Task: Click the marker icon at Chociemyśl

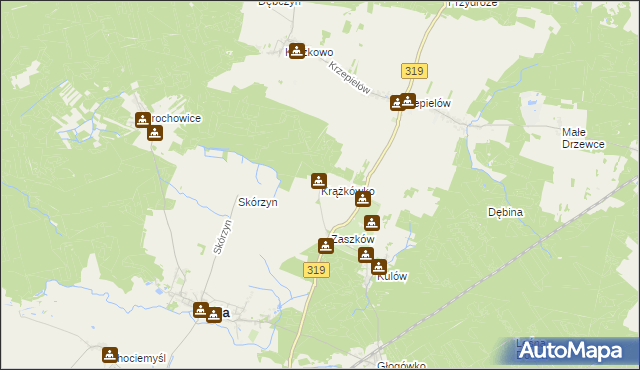Action: click(110, 355)
